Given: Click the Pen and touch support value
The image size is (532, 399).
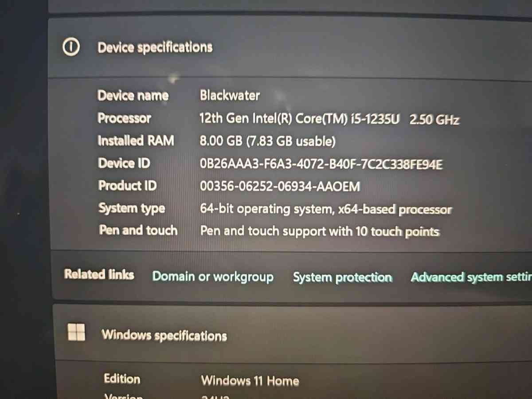Looking at the screenshot, I should 320,231.
